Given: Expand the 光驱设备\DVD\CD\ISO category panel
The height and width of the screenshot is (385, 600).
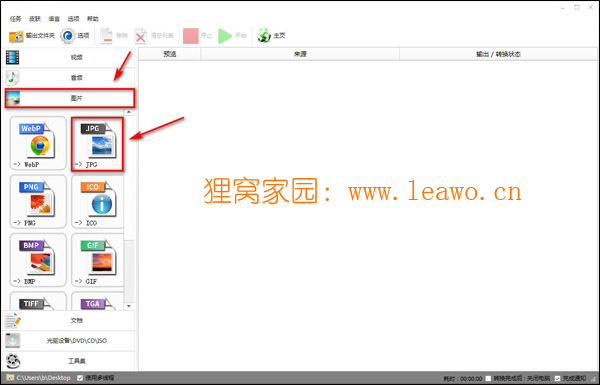Looking at the screenshot, I should point(69,341).
